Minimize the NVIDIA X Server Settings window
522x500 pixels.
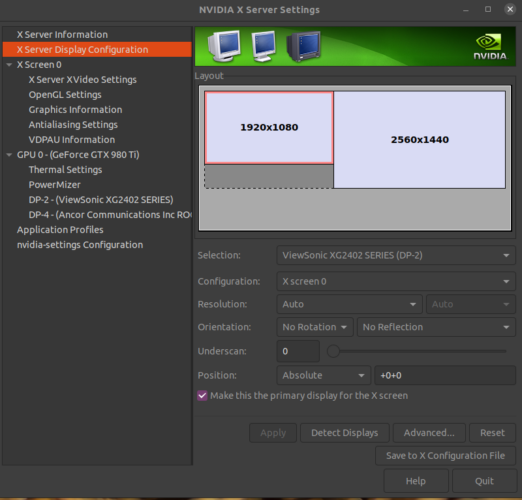point(466,10)
